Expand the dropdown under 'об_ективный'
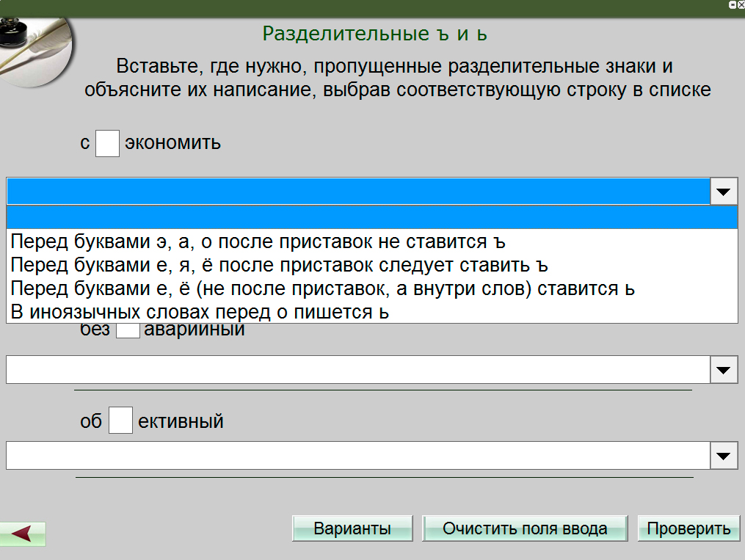This screenshot has height=560, width=745. [x=724, y=456]
